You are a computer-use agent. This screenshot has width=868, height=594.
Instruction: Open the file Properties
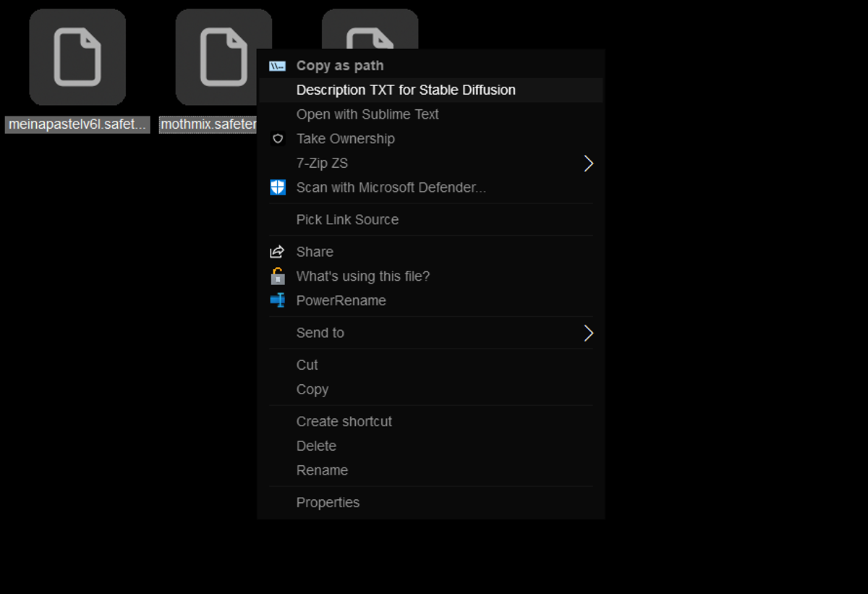point(328,502)
